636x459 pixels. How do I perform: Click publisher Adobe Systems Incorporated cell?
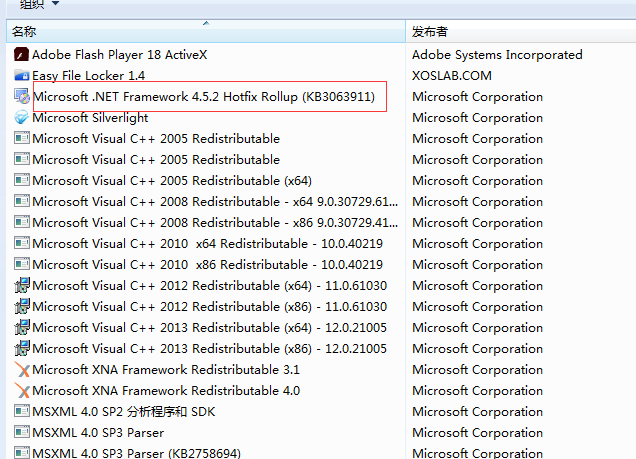(497, 55)
